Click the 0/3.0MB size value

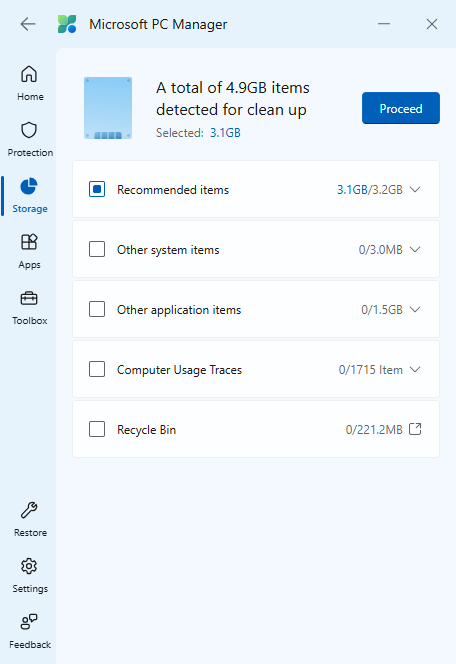click(x=381, y=250)
